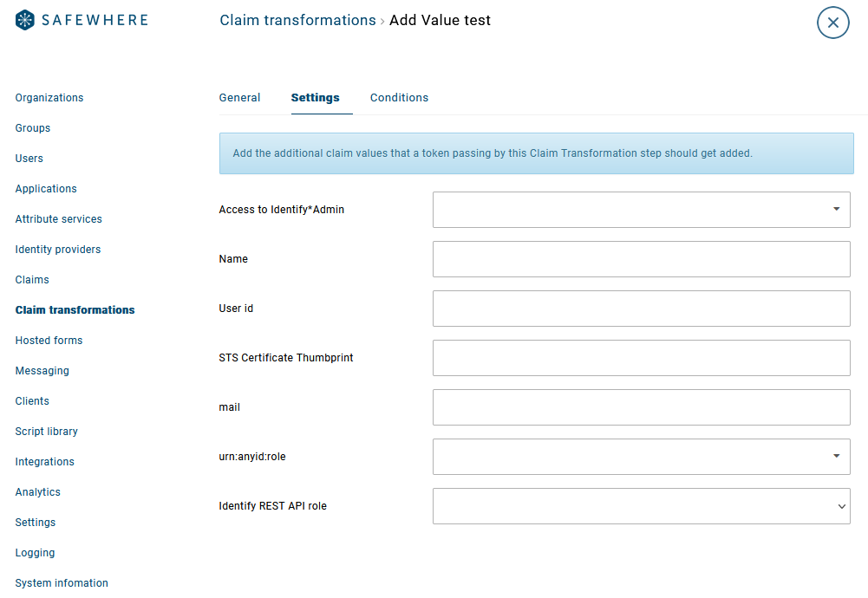
Task: Close the Add Value test page
Action: [832, 23]
